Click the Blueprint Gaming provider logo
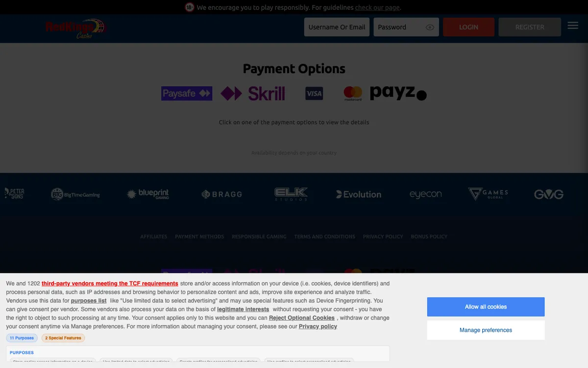The width and height of the screenshot is (588, 368). (147, 194)
